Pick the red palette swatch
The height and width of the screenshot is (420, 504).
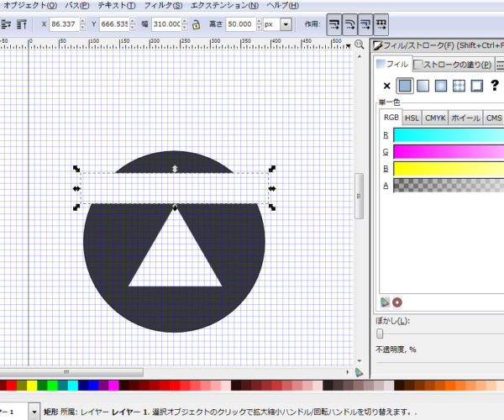(12, 386)
